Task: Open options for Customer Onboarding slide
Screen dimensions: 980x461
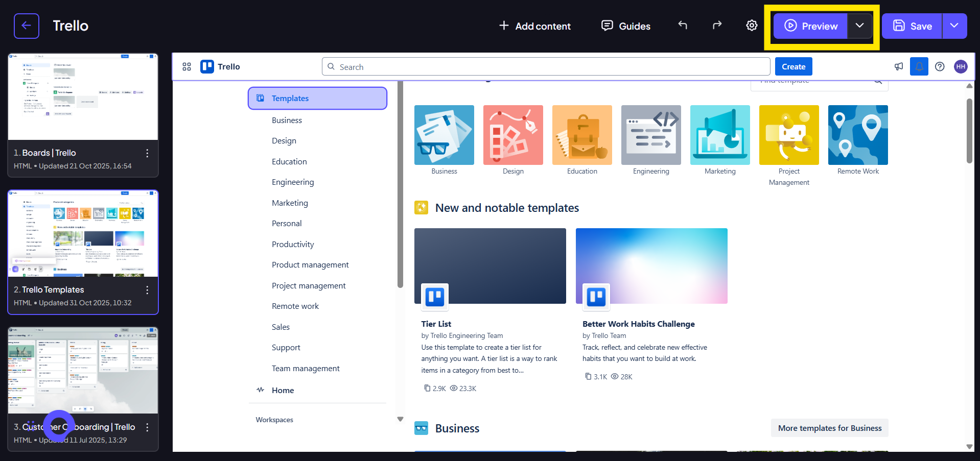Action: point(147,427)
